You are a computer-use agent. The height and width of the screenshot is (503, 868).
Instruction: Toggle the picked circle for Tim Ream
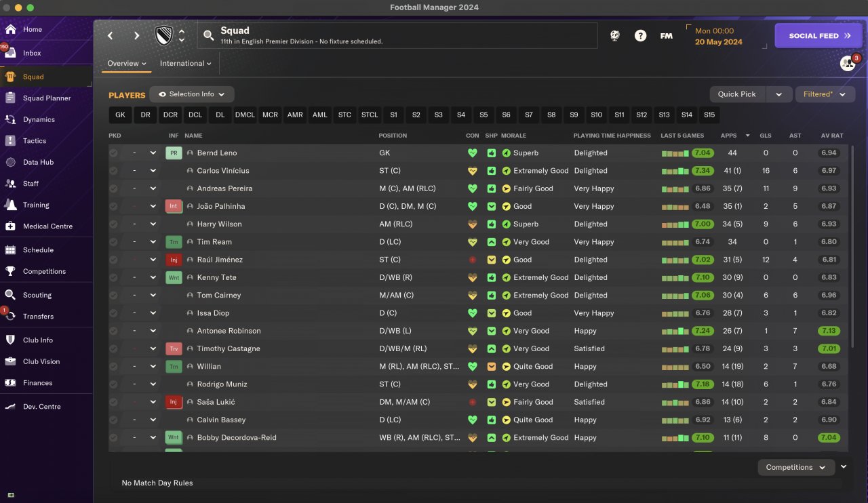coord(113,242)
